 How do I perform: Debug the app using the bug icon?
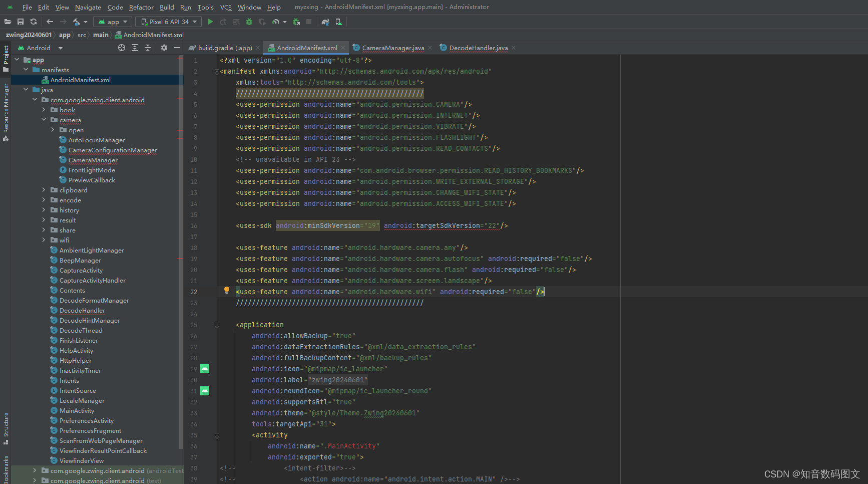tap(249, 22)
